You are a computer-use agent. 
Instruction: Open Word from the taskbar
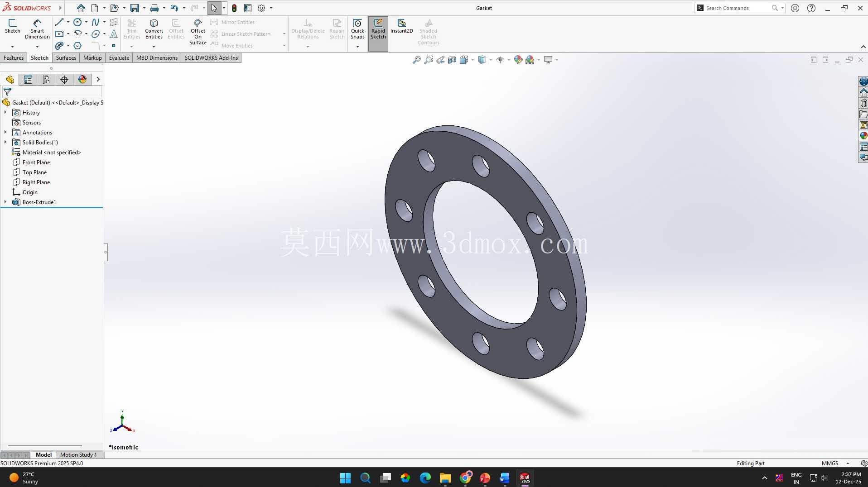click(x=505, y=478)
